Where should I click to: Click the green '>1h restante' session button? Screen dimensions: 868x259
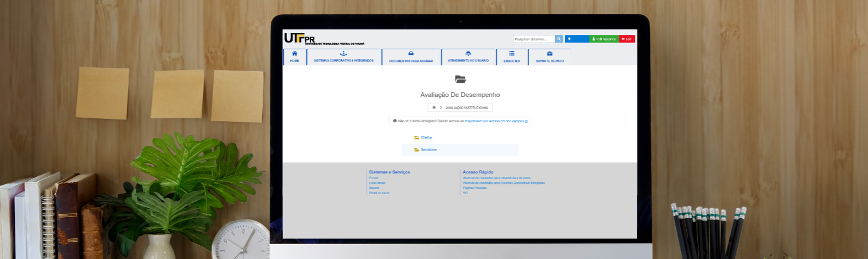pos(604,39)
